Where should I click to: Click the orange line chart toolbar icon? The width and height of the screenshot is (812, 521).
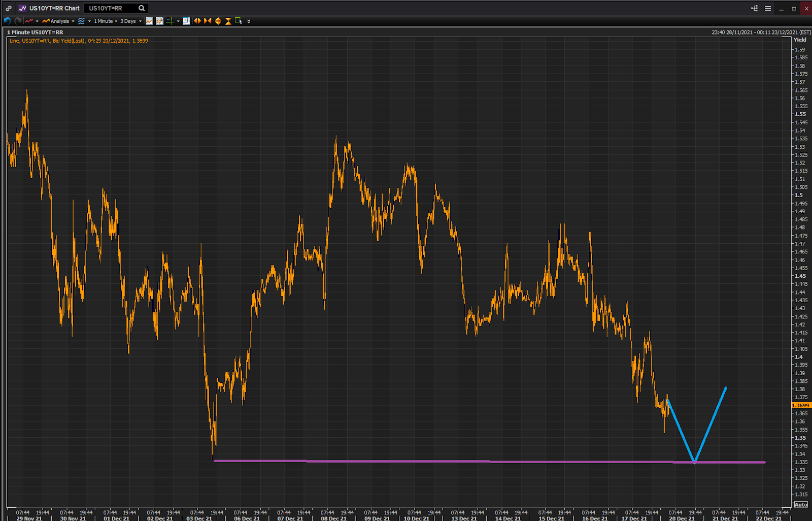click(x=149, y=21)
